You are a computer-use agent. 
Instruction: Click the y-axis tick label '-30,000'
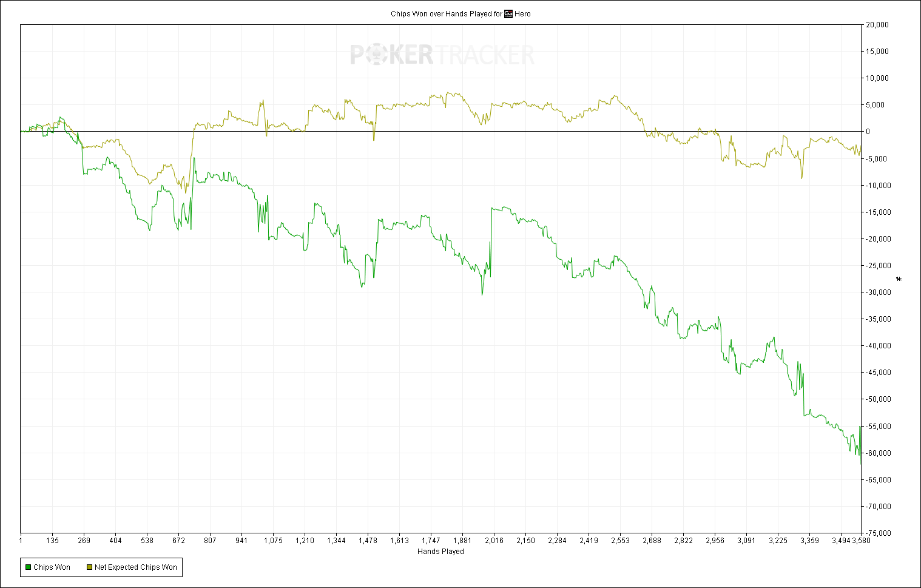pyautogui.click(x=879, y=292)
